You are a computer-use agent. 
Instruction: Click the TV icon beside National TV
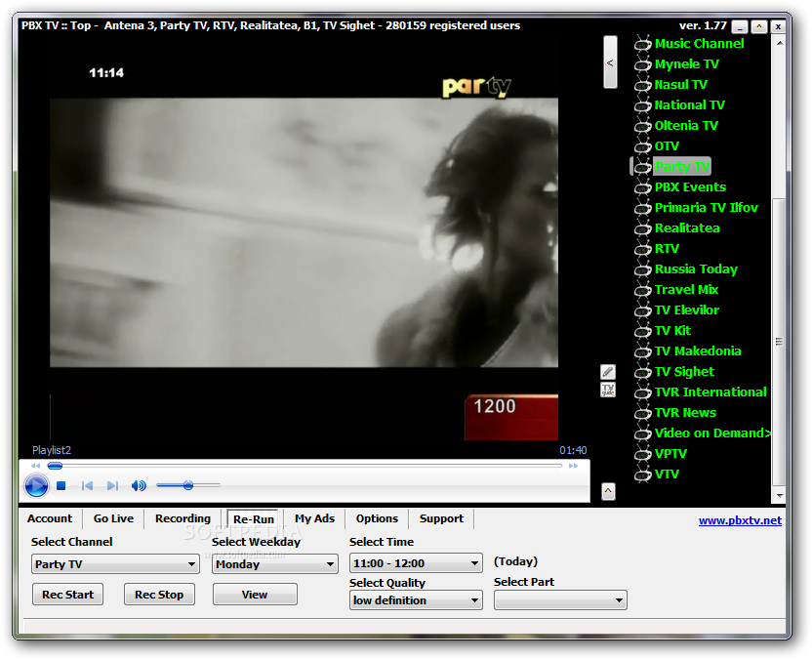tap(642, 105)
